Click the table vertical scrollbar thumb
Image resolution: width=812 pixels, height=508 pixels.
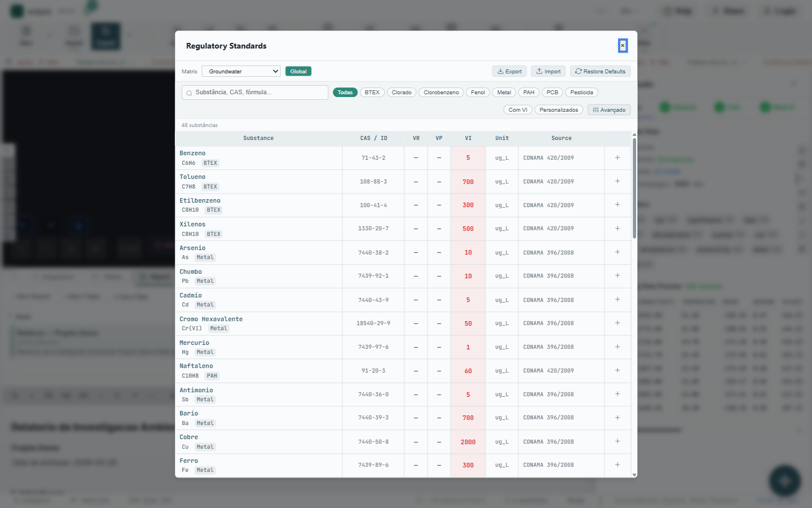[x=634, y=189]
